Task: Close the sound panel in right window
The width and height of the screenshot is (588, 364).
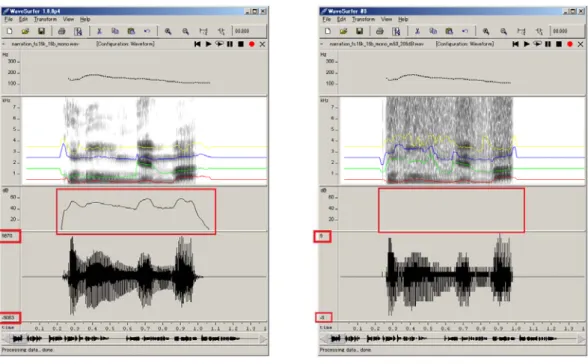Action: pyautogui.click(x=580, y=44)
